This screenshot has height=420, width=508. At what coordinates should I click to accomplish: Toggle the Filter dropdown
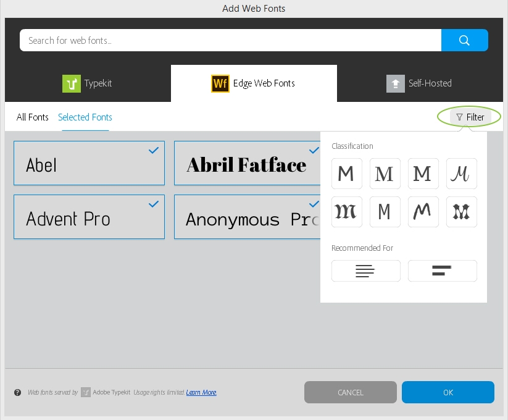(470, 117)
